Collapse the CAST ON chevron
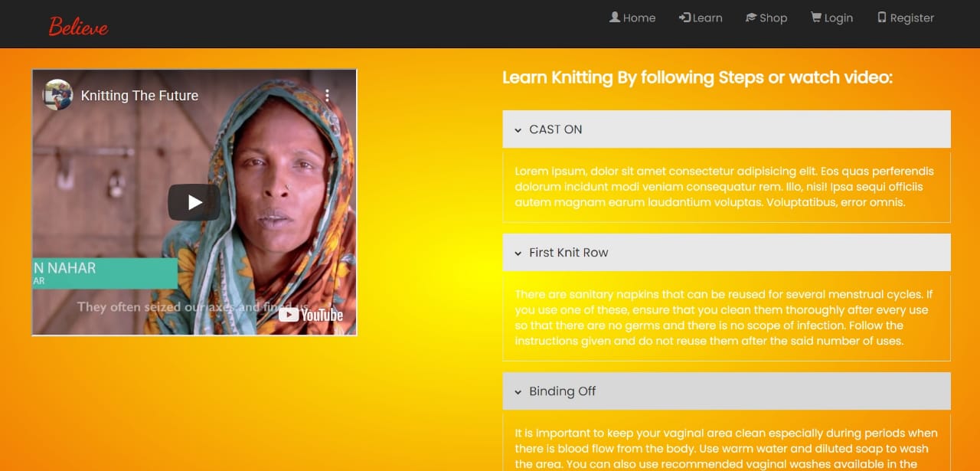The width and height of the screenshot is (980, 471). [x=518, y=130]
